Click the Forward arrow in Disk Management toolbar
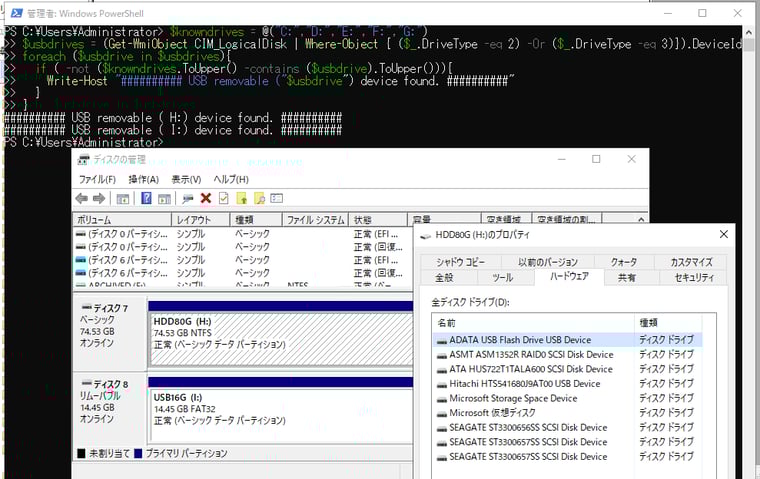760x479 pixels. [x=99, y=198]
